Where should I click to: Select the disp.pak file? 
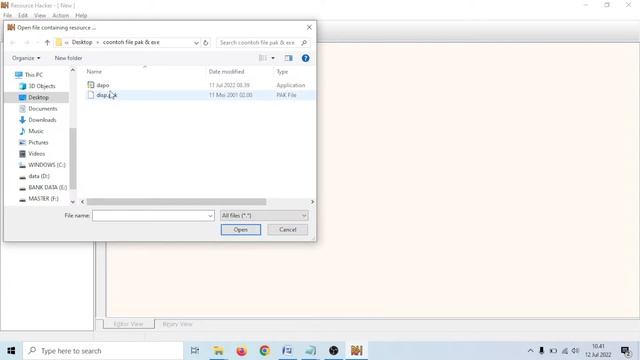(x=107, y=95)
